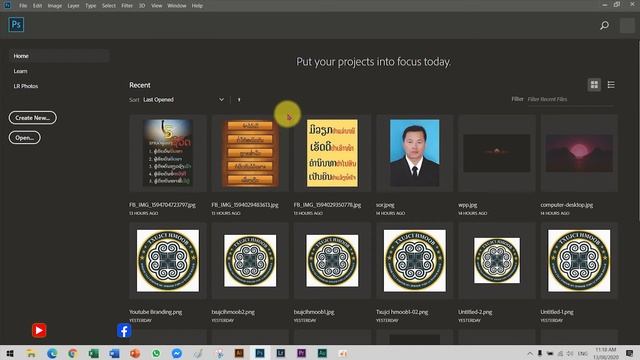Screen dimensions: 640x360
Task: Click the taskbar clock and date
Action: 606,353
